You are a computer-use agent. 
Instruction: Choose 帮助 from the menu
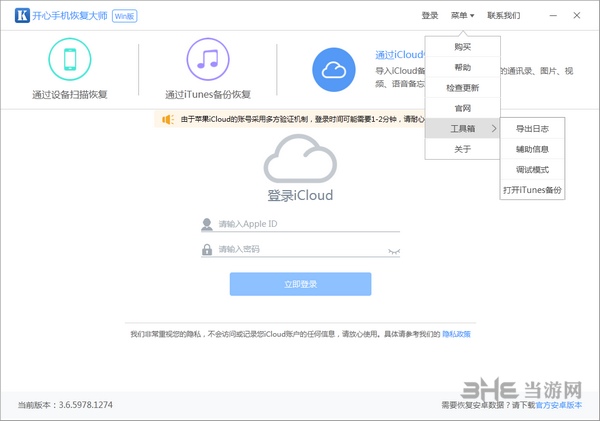tap(463, 67)
